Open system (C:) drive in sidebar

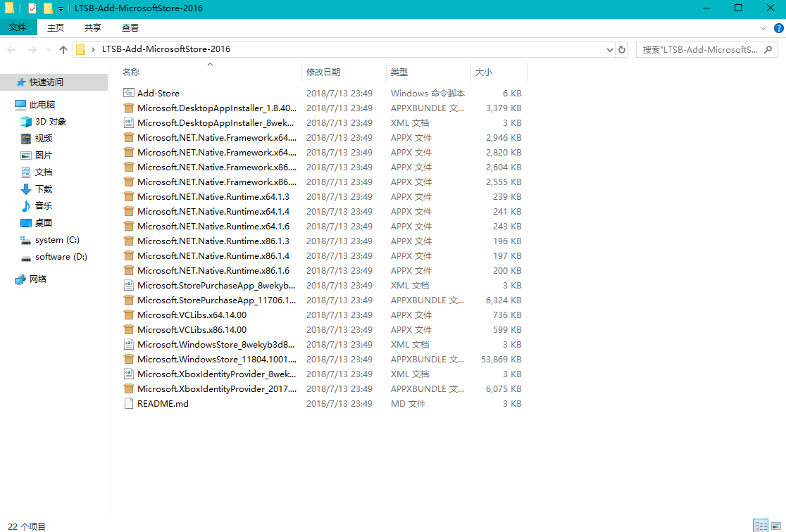57,240
